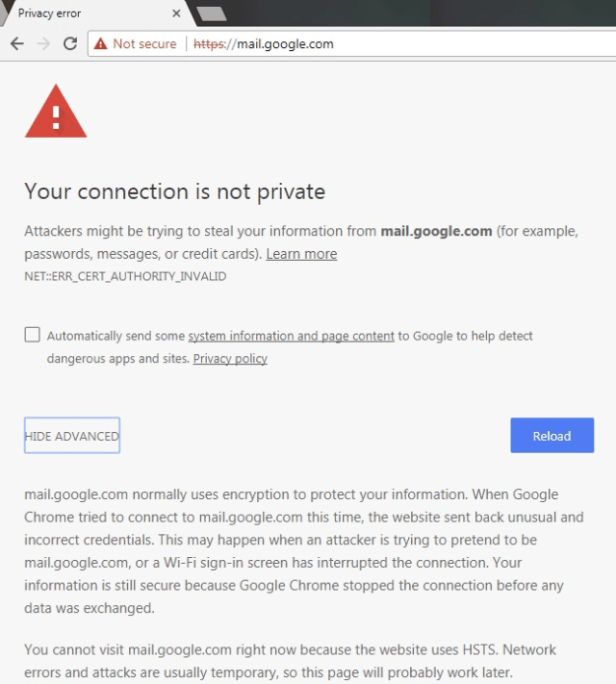Click the mail.google.com address bar field
Image resolution: width=616 pixels, height=684 pixels.
pyautogui.click(x=385, y=43)
